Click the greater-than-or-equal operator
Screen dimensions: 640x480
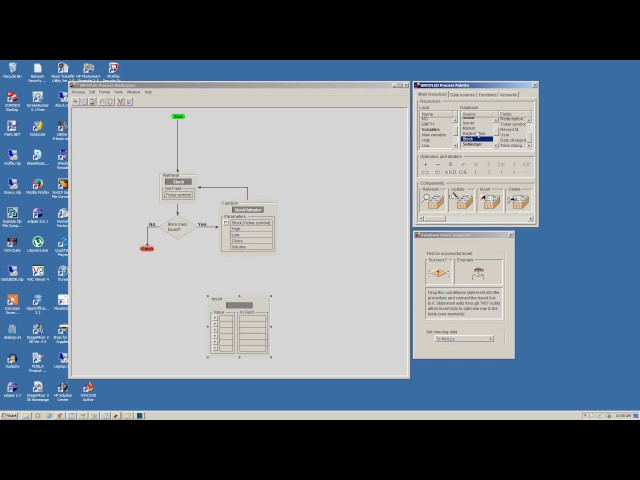(x=501, y=164)
